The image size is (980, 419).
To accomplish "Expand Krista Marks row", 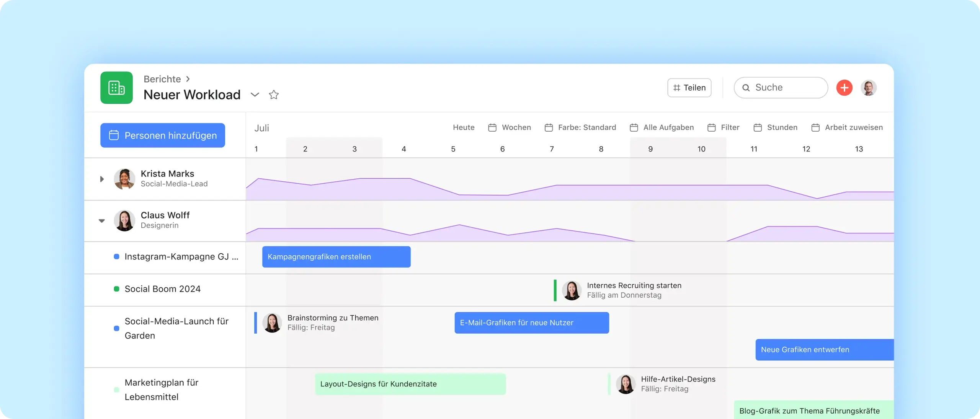I will pos(102,179).
